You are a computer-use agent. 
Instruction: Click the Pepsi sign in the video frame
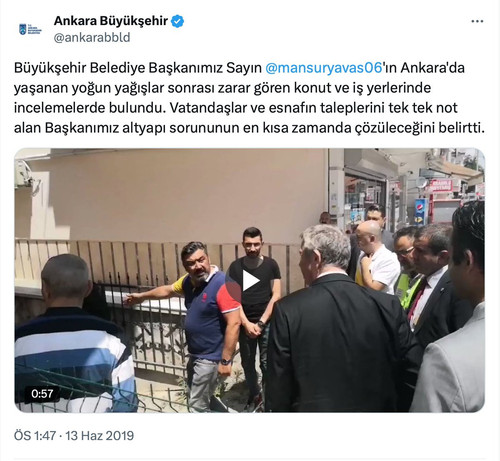pos(421,210)
